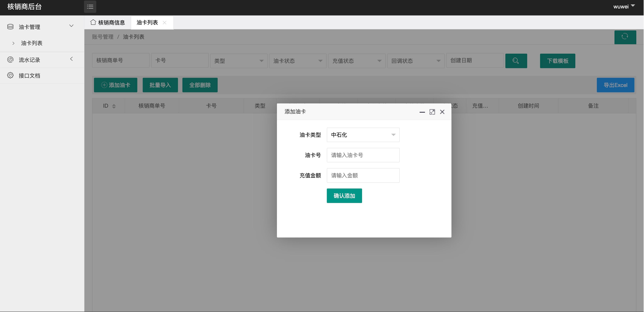
Task: Open 接口文档 via the gear icon
Action: 10,75
